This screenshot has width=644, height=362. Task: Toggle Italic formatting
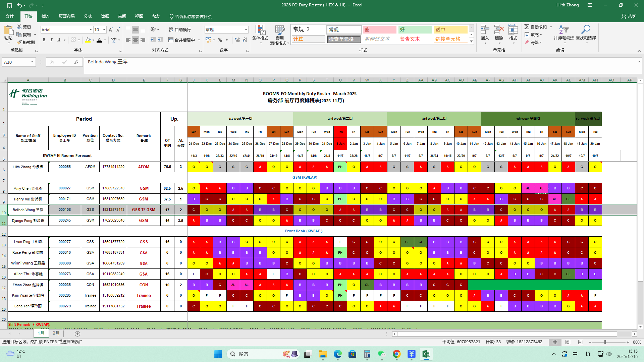(x=51, y=40)
